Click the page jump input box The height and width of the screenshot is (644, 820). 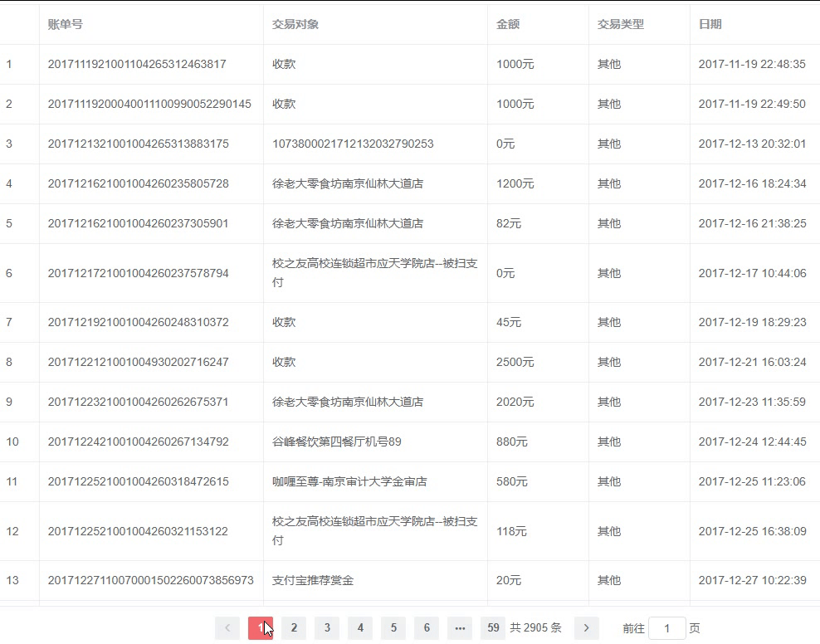coord(667,628)
